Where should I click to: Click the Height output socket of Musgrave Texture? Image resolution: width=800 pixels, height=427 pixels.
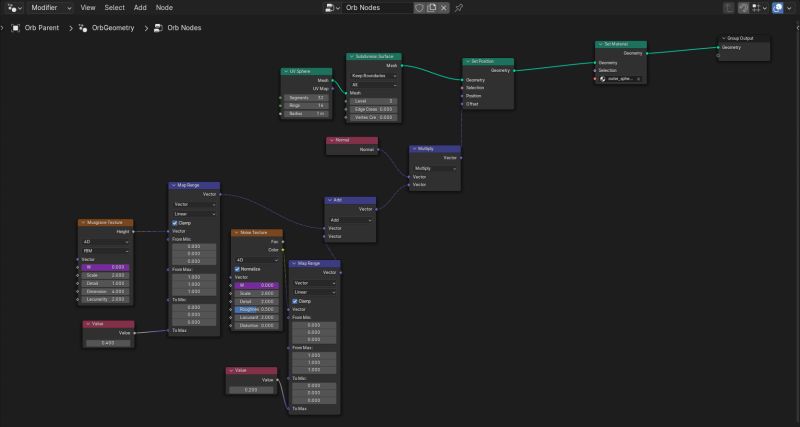tap(134, 231)
